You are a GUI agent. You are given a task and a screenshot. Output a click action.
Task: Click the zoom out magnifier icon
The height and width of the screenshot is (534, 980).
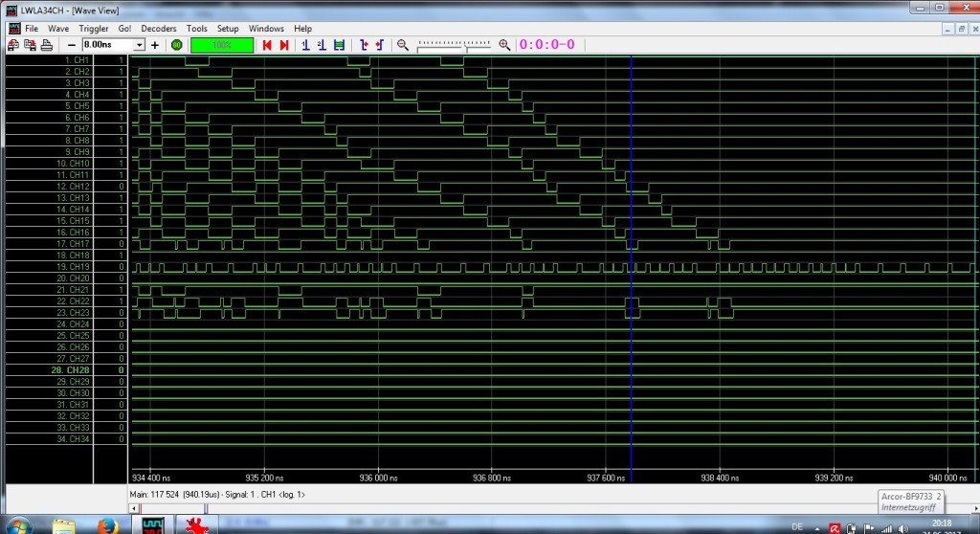click(403, 45)
